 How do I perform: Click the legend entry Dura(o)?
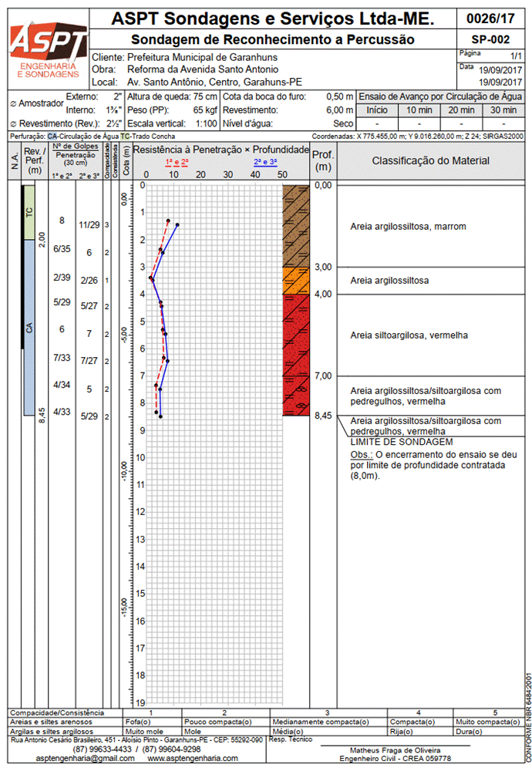tap(470, 731)
